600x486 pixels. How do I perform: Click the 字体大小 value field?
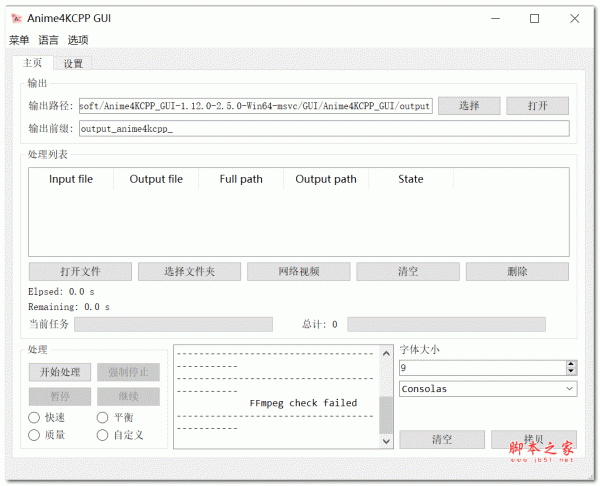[x=482, y=368]
